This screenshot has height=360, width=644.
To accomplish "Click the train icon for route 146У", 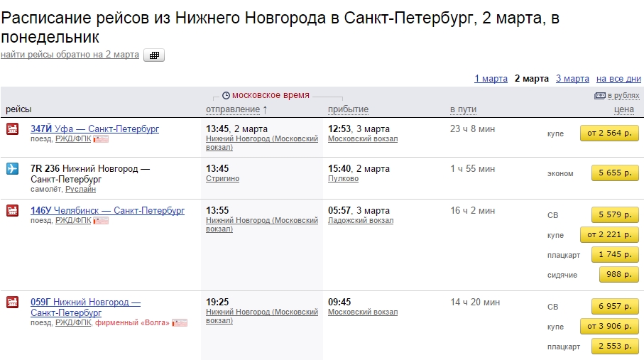I will (12, 210).
